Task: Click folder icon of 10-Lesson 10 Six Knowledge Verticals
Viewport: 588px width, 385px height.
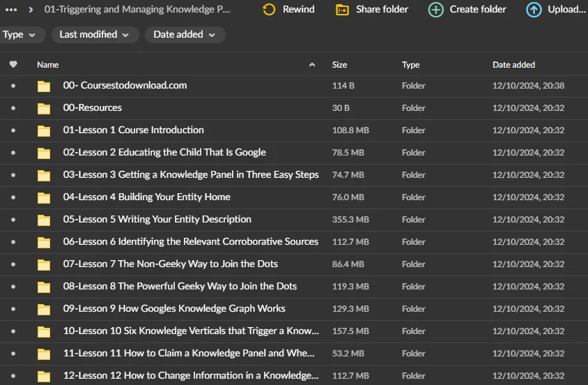Action: (44, 332)
